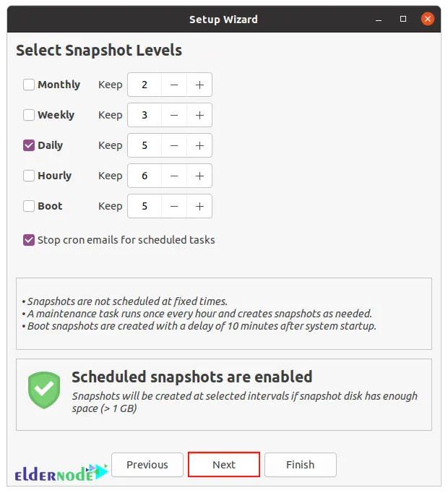Decrease Monthly keep count with minus
The width and height of the screenshot is (448, 493).
point(174,85)
